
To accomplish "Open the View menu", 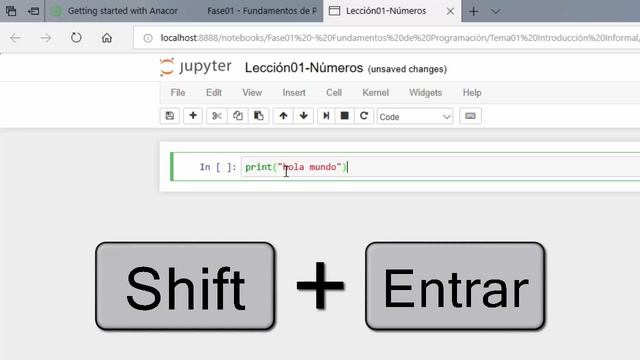I will point(252,93).
